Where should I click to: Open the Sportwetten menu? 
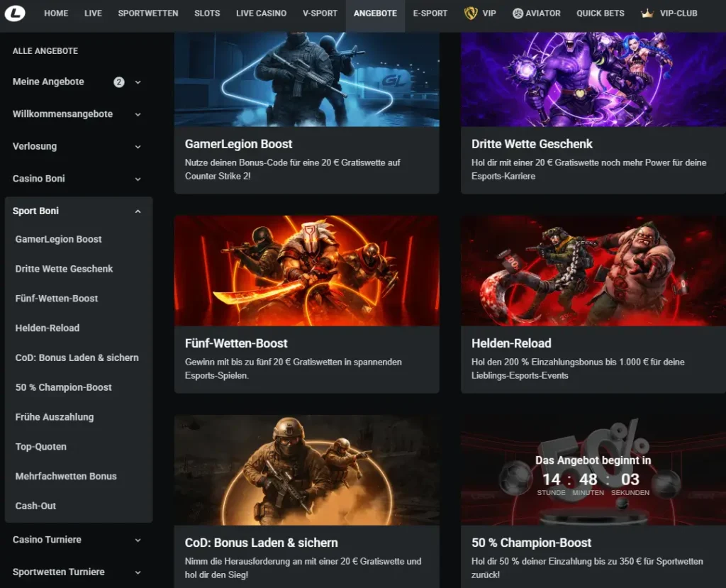148,13
